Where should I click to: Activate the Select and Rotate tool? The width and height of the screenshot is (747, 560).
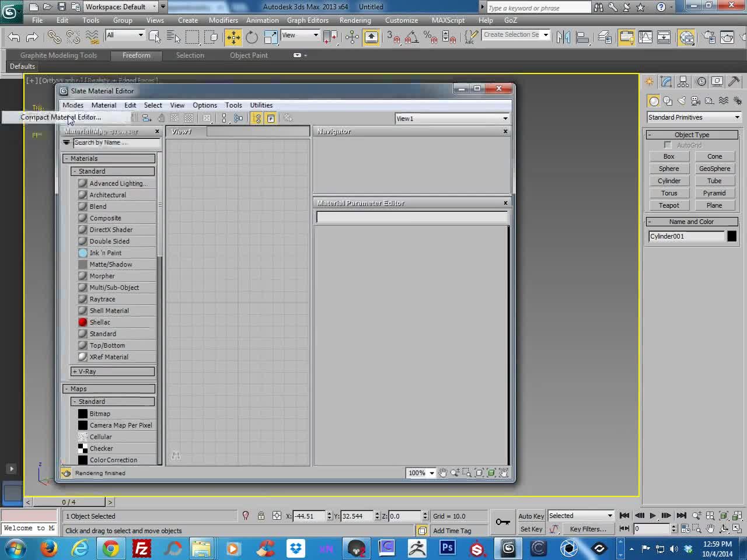tap(252, 37)
